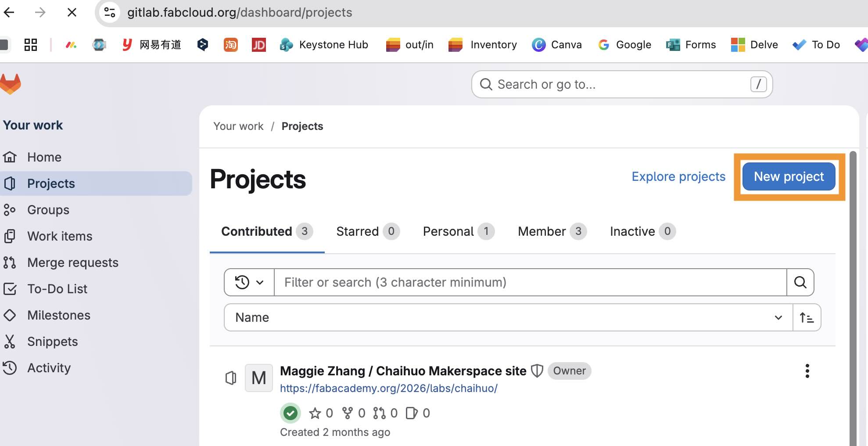Open Milestones in the sidebar
Image resolution: width=868 pixels, height=446 pixels.
[x=96, y=315]
